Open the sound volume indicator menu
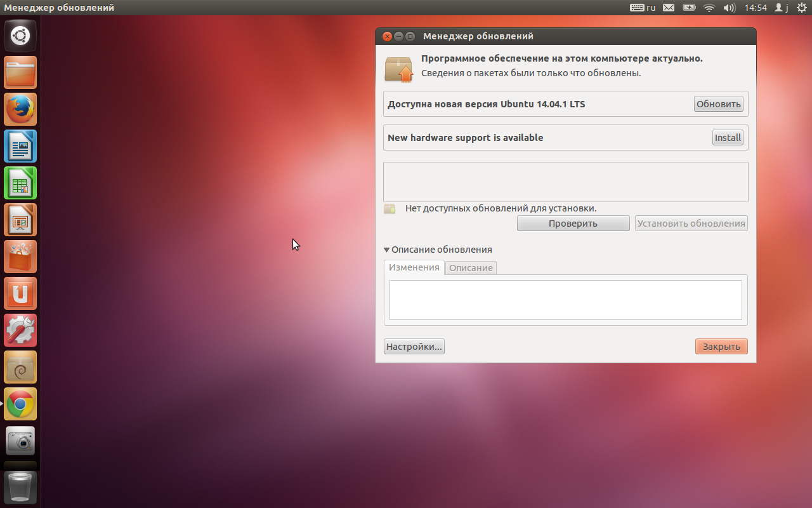The width and height of the screenshot is (812, 508). 729,8
